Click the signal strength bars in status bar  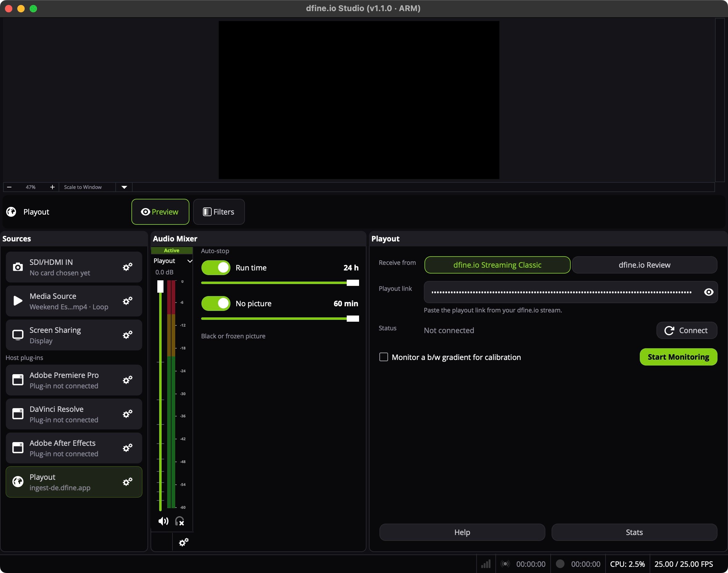[x=486, y=564]
